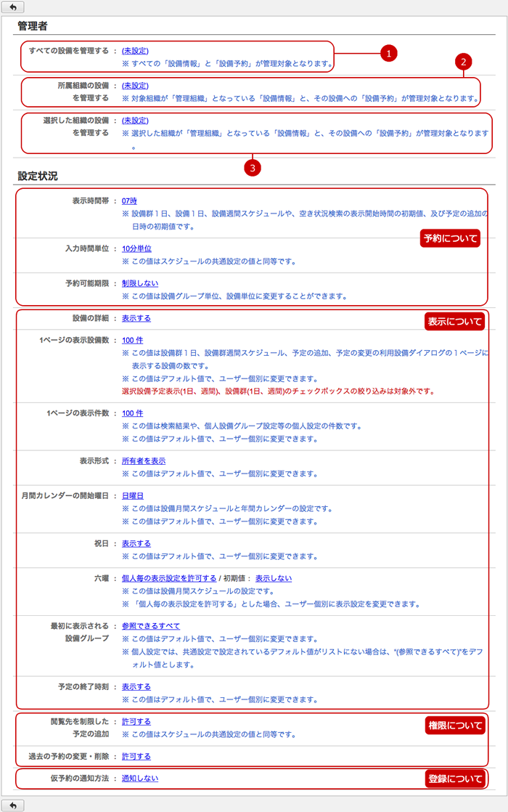Open 個人毎の表示設定を許可する link for 六曜
Image resolution: width=508 pixels, height=812 pixels.
[x=169, y=578]
